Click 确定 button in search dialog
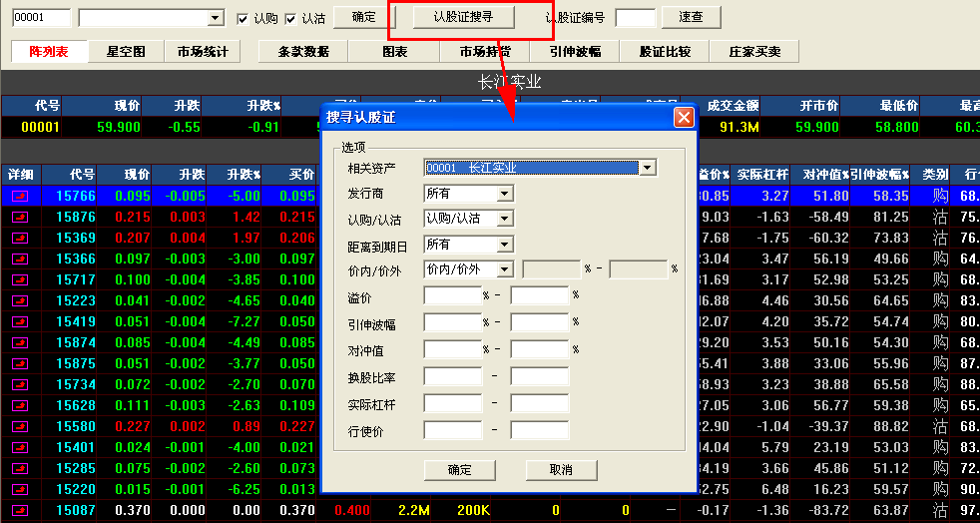 click(x=460, y=469)
